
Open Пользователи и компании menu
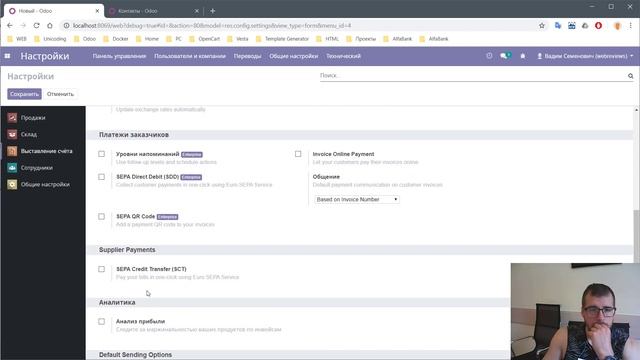point(190,56)
